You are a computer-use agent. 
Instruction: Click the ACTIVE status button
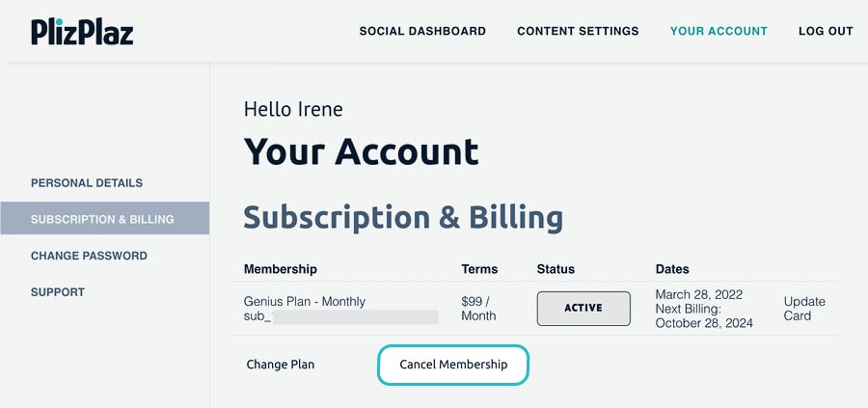coord(583,309)
